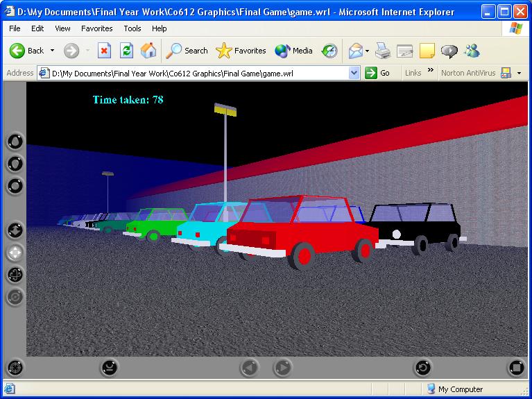Click the Norton AntiVirus toolbar icon

click(x=506, y=73)
